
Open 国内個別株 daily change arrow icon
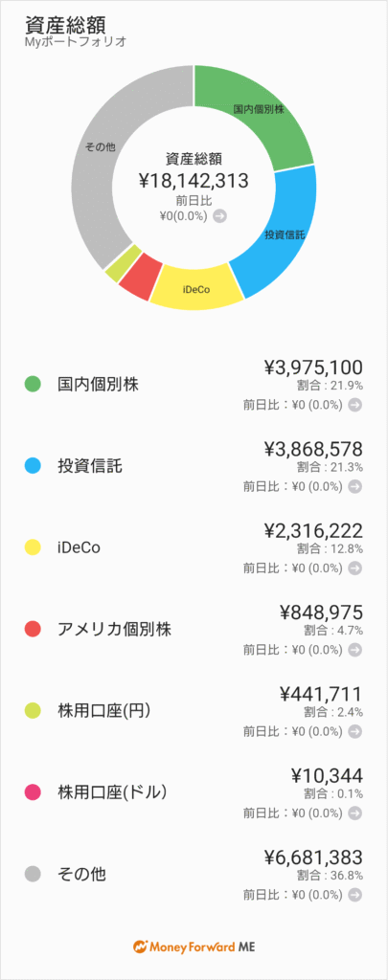tap(354, 405)
